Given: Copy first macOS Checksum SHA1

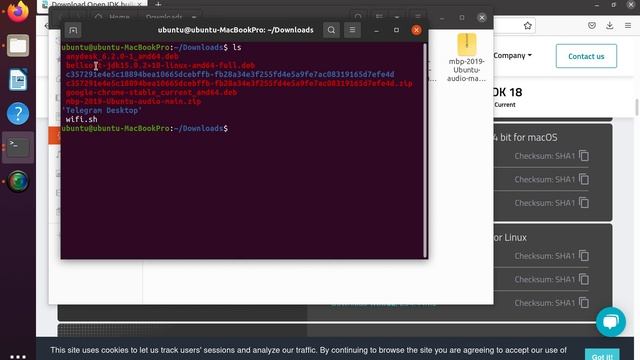Looking at the screenshot, I should click(584, 156).
